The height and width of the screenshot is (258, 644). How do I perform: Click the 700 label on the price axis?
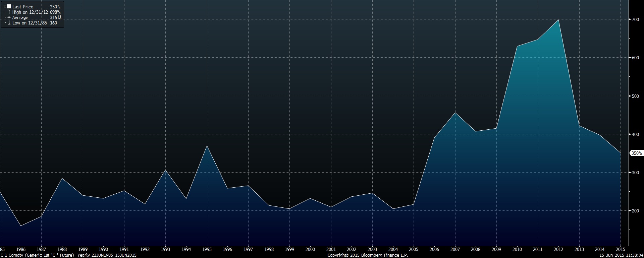tap(635, 20)
